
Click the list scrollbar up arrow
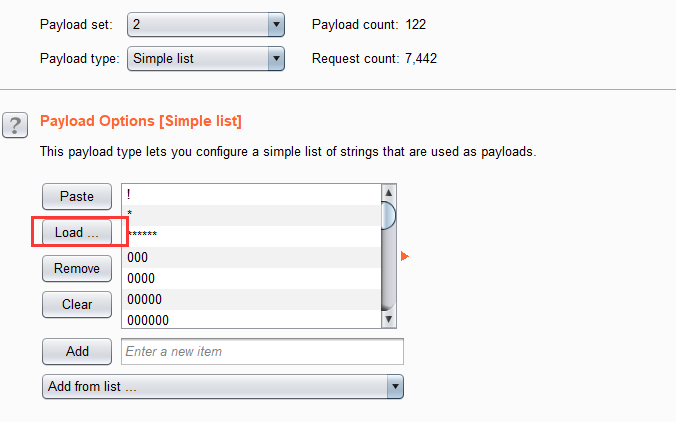click(x=388, y=193)
